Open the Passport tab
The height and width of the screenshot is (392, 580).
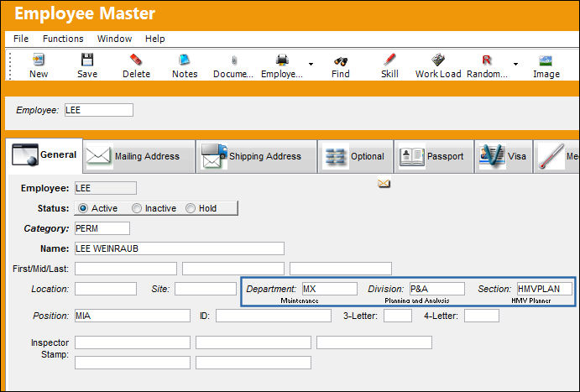pyautogui.click(x=434, y=156)
